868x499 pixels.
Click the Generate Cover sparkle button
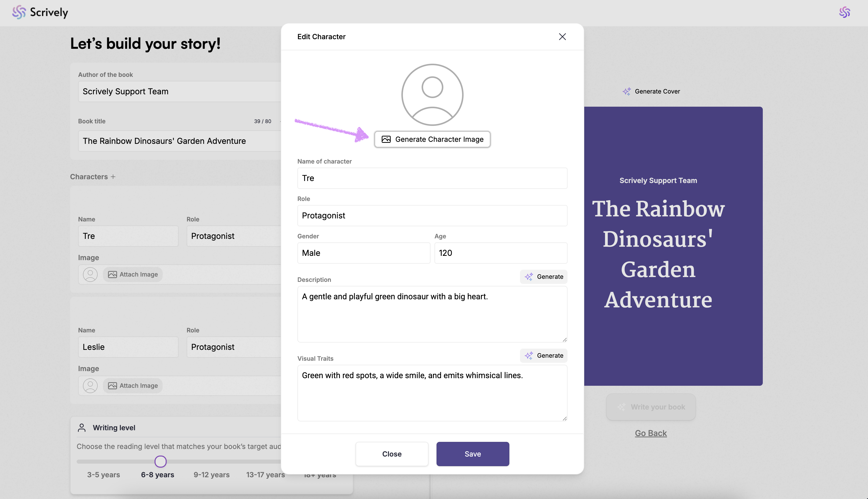651,92
